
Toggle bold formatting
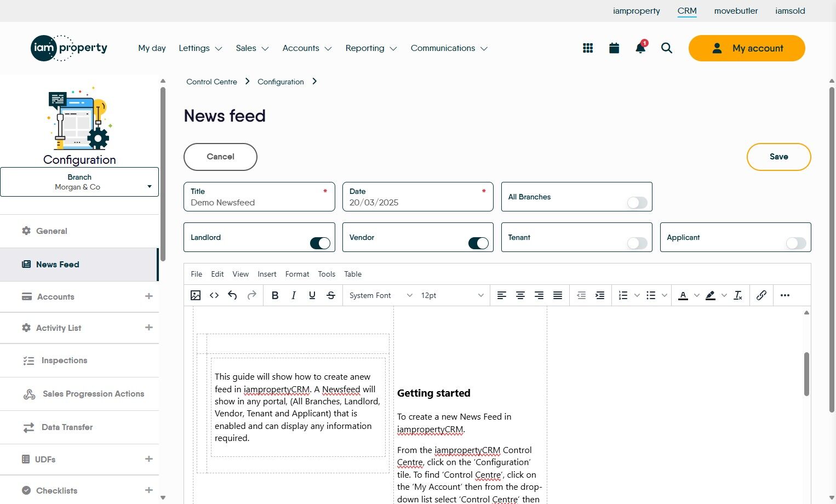click(275, 295)
